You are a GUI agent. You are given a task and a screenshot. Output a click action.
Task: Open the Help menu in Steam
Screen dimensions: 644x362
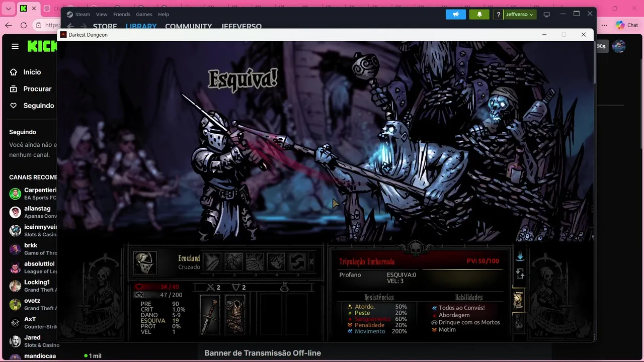pos(164,14)
